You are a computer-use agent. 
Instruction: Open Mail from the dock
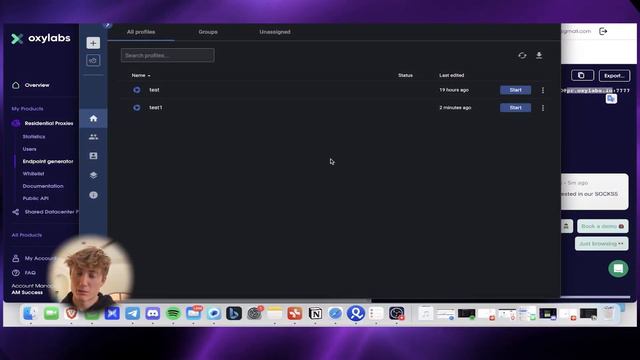(193, 313)
